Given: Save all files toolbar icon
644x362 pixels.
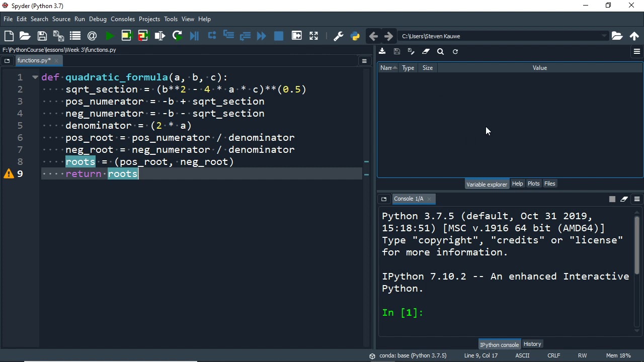Looking at the screenshot, I should (58, 36).
